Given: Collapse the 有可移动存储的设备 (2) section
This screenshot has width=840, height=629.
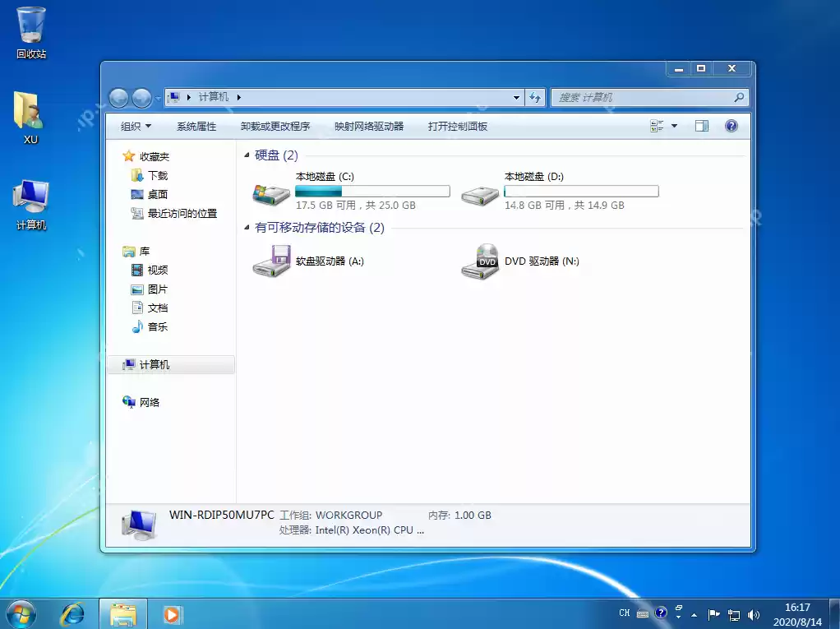Looking at the screenshot, I should coord(249,227).
